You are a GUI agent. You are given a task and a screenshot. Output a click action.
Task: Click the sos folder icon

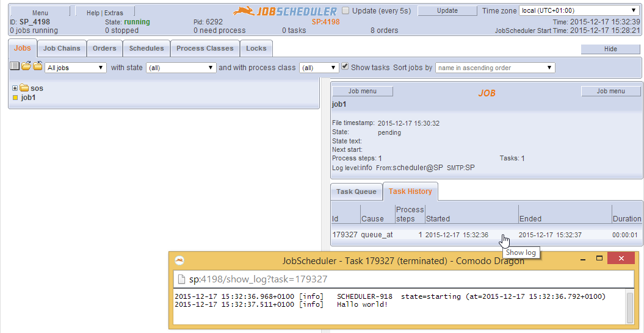24,88
